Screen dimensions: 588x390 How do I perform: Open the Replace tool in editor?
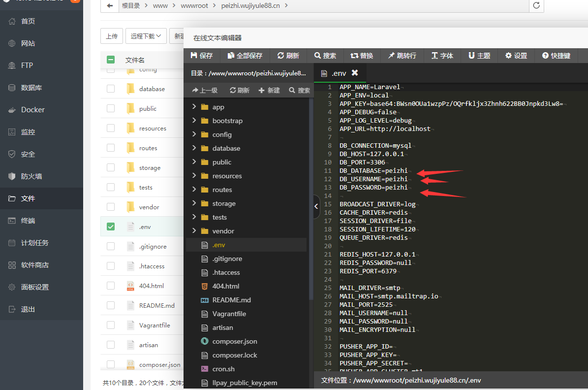click(x=361, y=56)
